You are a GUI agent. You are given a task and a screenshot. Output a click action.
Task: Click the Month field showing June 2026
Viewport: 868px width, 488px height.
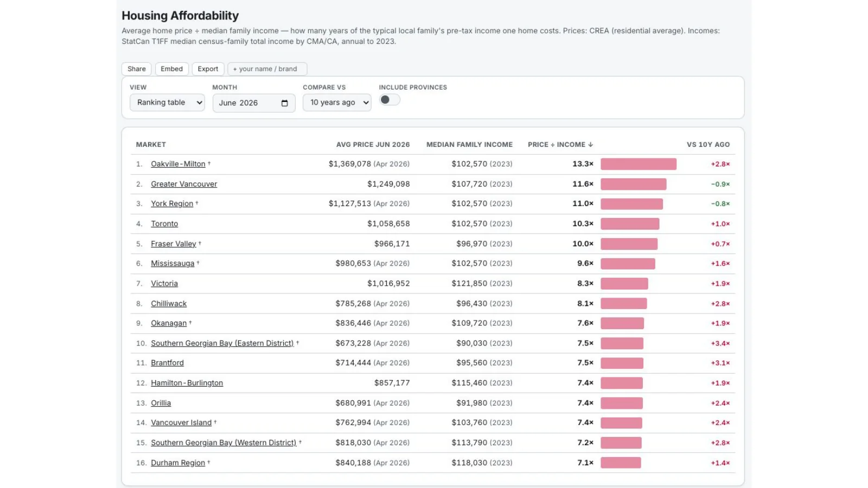tap(254, 103)
